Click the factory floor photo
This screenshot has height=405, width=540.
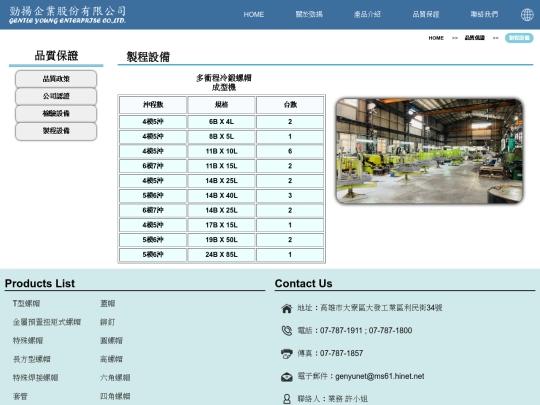(x=429, y=151)
